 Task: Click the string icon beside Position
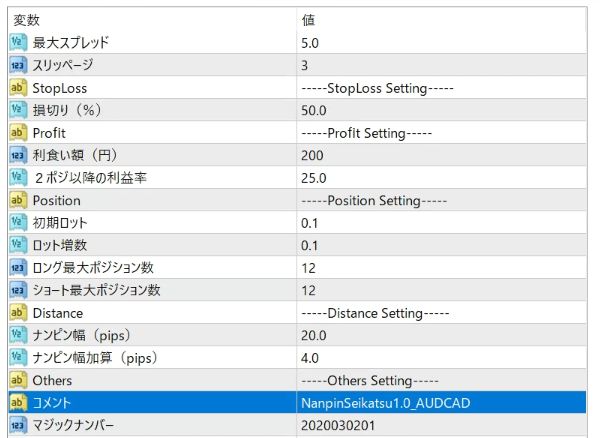17,200
